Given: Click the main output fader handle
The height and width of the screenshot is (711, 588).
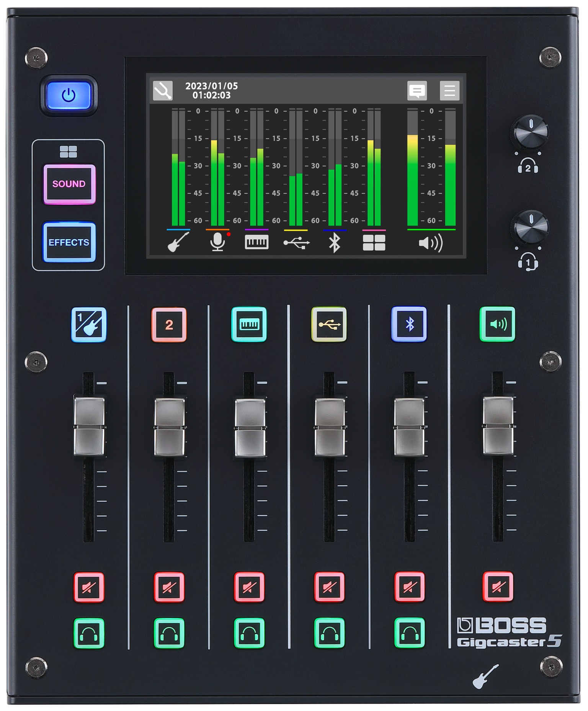Looking at the screenshot, I should pos(498,426).
